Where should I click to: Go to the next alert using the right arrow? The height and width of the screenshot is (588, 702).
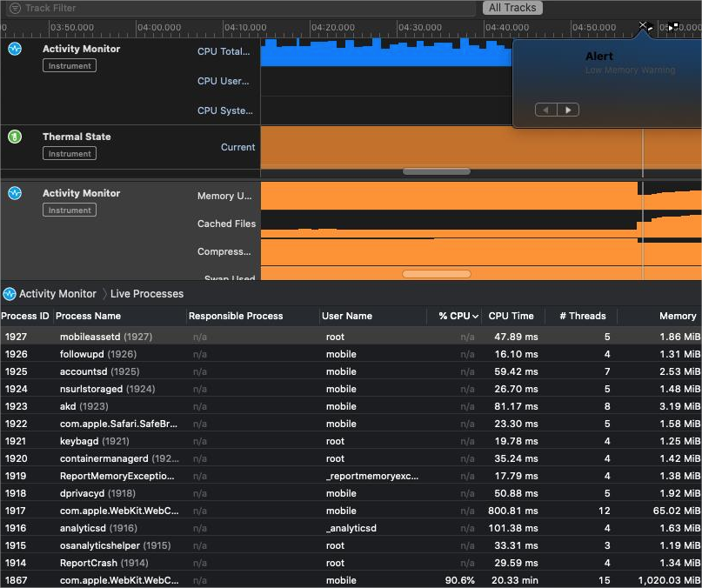568,110
